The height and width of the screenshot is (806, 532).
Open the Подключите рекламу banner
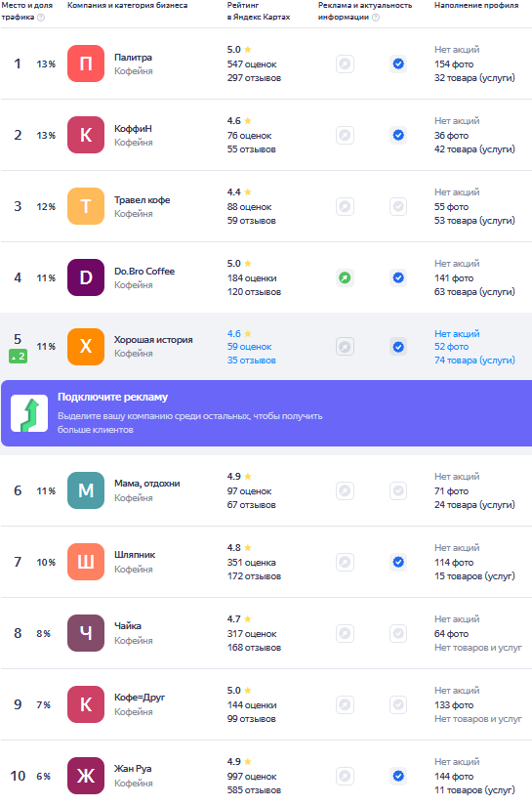tap(266, 413)
